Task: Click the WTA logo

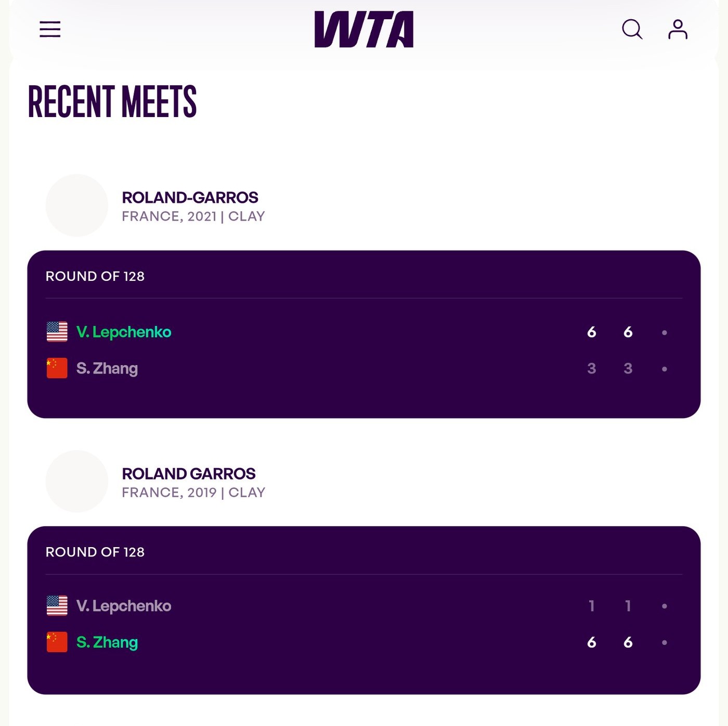Action: (x=364, y=30)
